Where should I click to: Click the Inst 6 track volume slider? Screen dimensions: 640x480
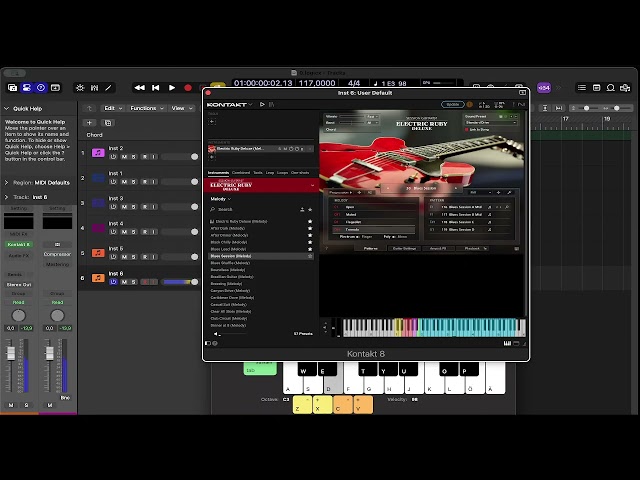coord(180,282)
